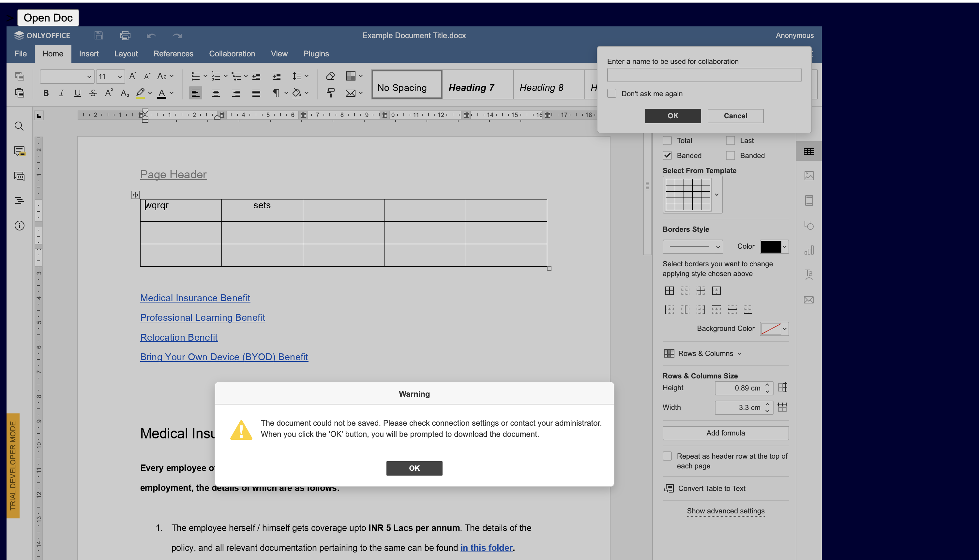Click the collaboration name input field
Screen dimensions: 979x560
[704, 75]
